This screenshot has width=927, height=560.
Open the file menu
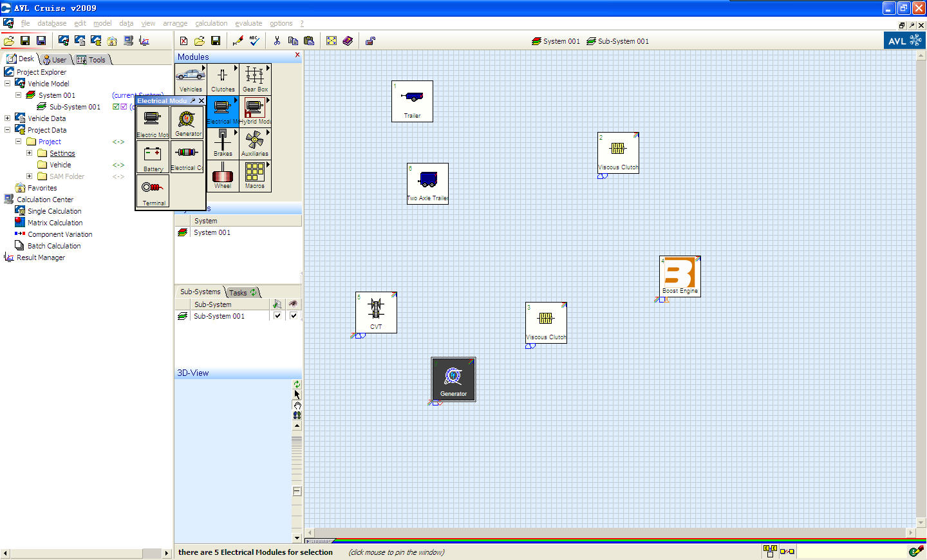25,23
